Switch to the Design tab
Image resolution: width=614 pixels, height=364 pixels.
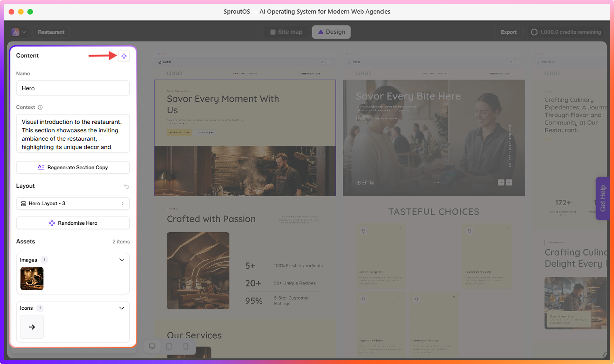(x=331, y=32)
